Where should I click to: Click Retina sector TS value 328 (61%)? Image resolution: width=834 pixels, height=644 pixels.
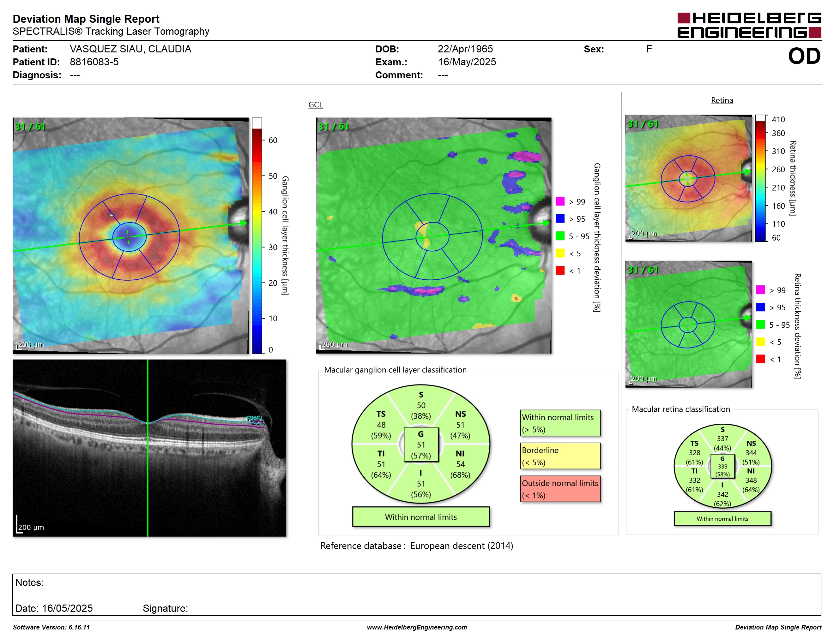point(694,457)
